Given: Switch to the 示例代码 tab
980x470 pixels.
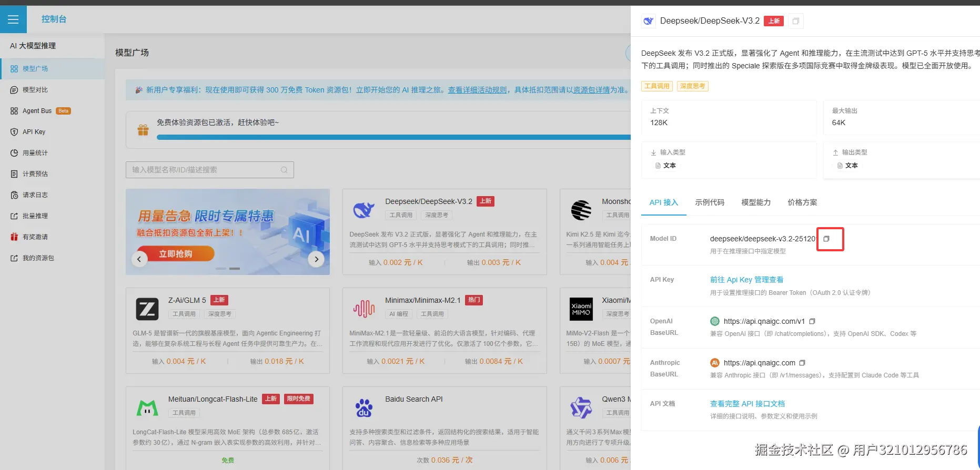Looking at the screenshot, I should click(710, 202).
